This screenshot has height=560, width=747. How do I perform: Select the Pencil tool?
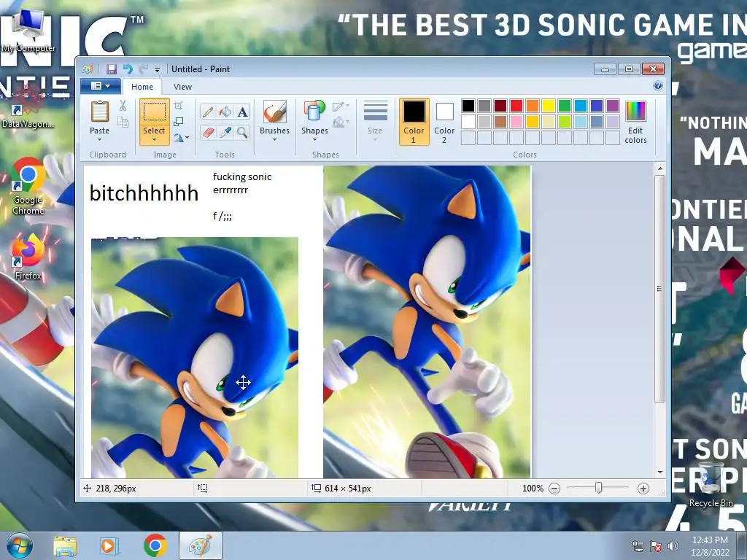(208, 112)
